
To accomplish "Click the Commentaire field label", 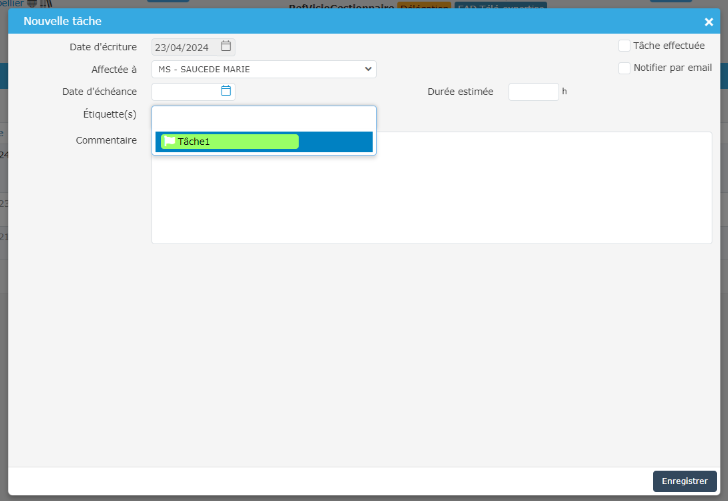I will point(106,140).
